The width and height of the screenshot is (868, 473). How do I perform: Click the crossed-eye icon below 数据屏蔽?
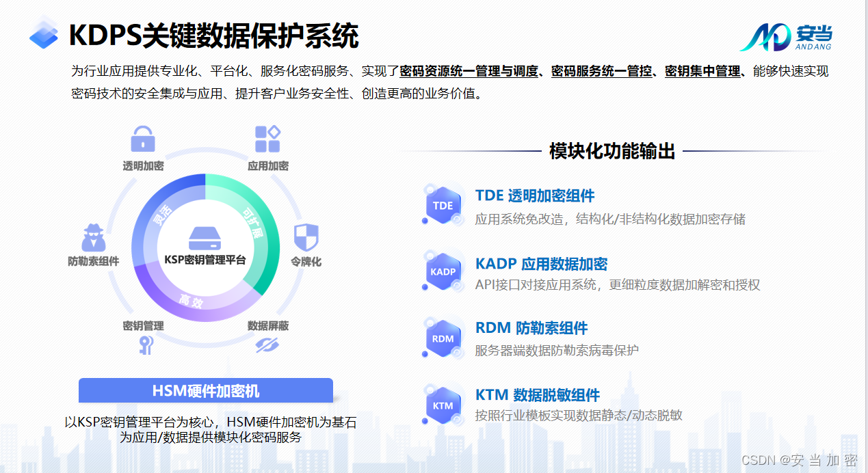(267, 344)
